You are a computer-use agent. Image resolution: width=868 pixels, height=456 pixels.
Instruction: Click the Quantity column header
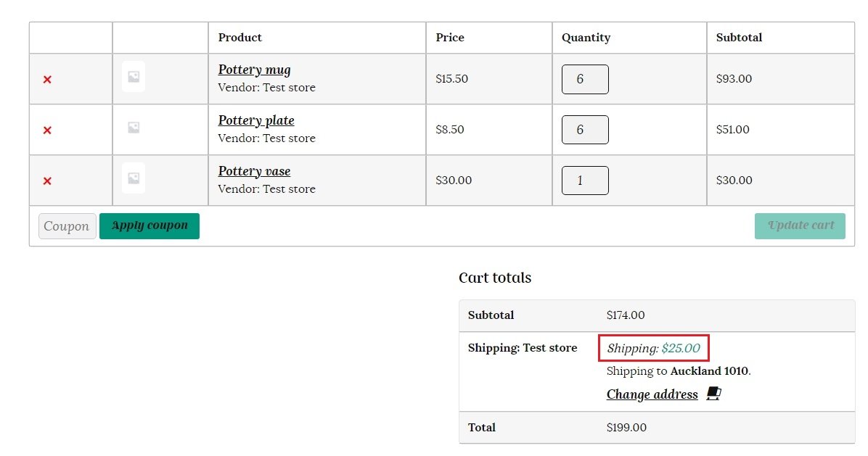pos(586,38)
